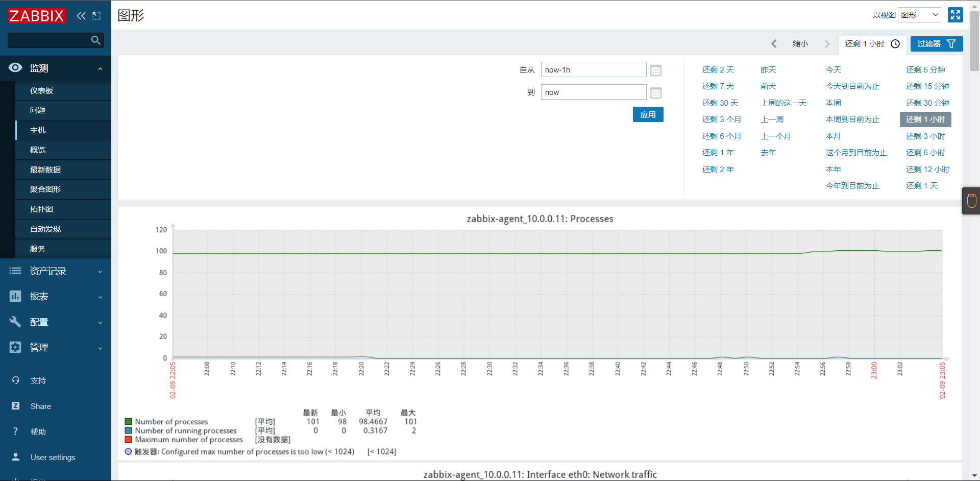Click the ZABBIX logo
The image size is (980, 481).
pyautogui.click(x=37, y=16)
